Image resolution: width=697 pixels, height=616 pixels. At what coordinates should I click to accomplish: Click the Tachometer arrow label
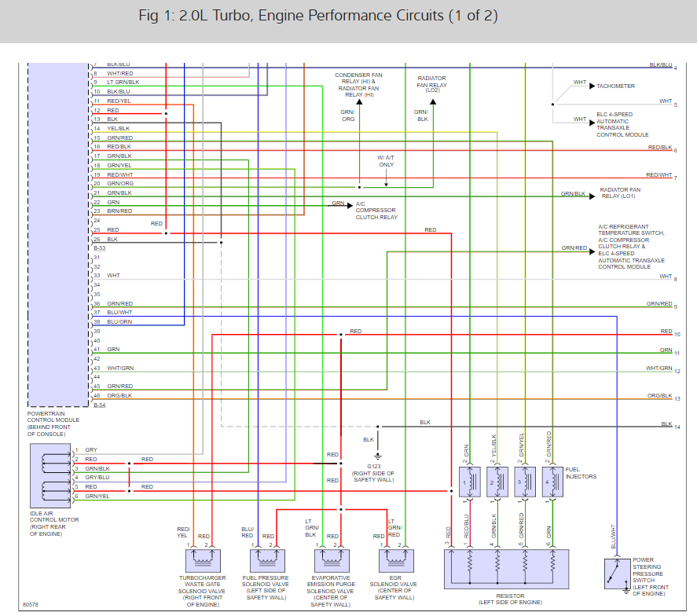coord(615,86)
